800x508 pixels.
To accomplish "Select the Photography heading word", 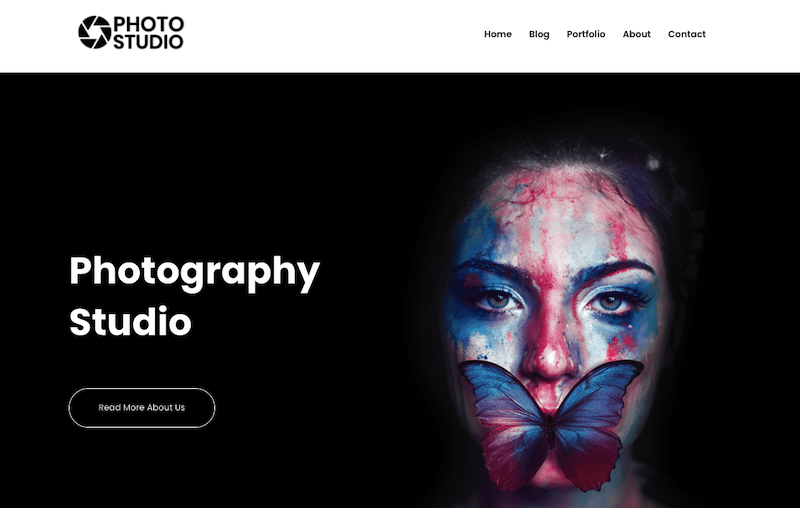I will pyautogui.click(x=194, y=273).
